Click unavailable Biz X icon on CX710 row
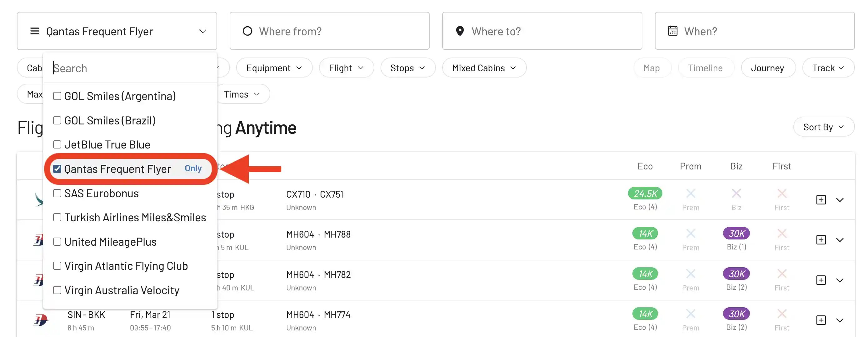 tap(736, 194)
